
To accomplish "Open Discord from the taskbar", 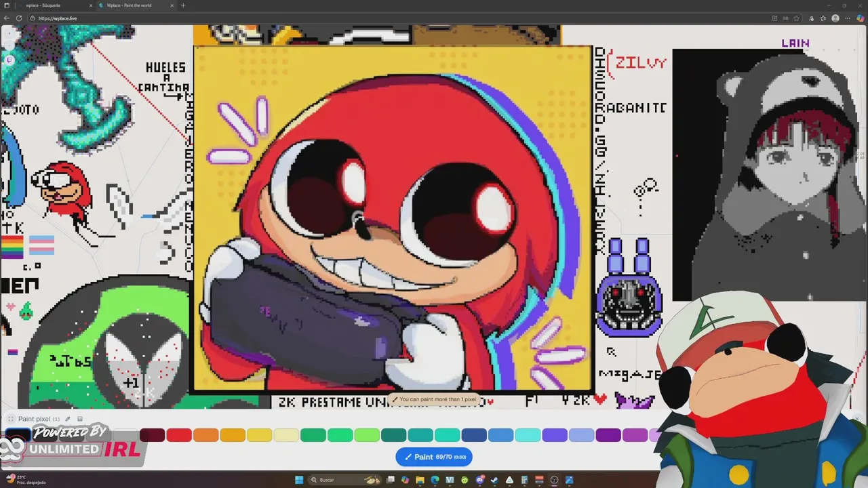I will point(479,480).
